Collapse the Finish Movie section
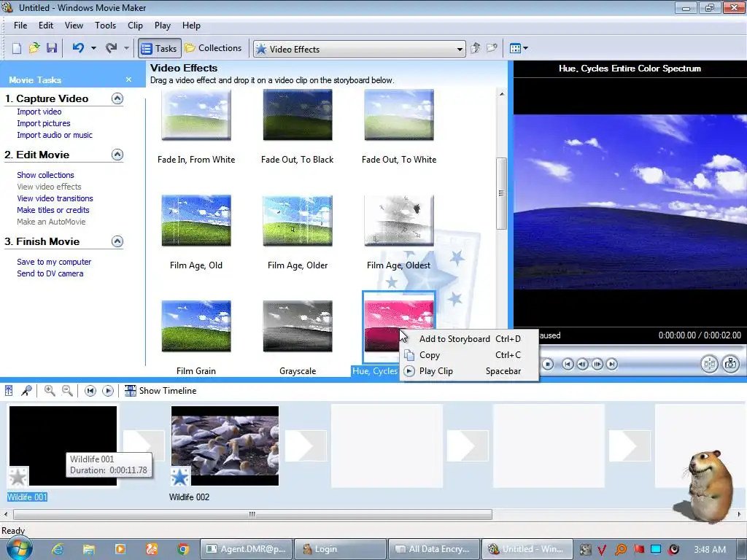 point(117,241)
